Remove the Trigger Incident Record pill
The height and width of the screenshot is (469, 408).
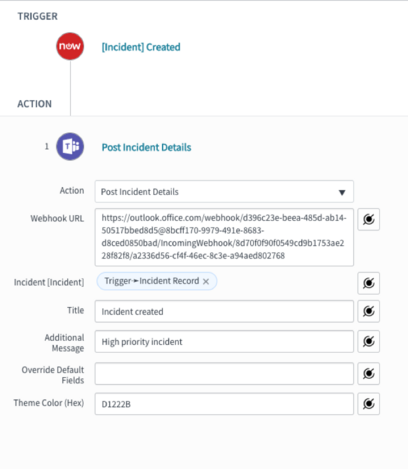[206, 281]
